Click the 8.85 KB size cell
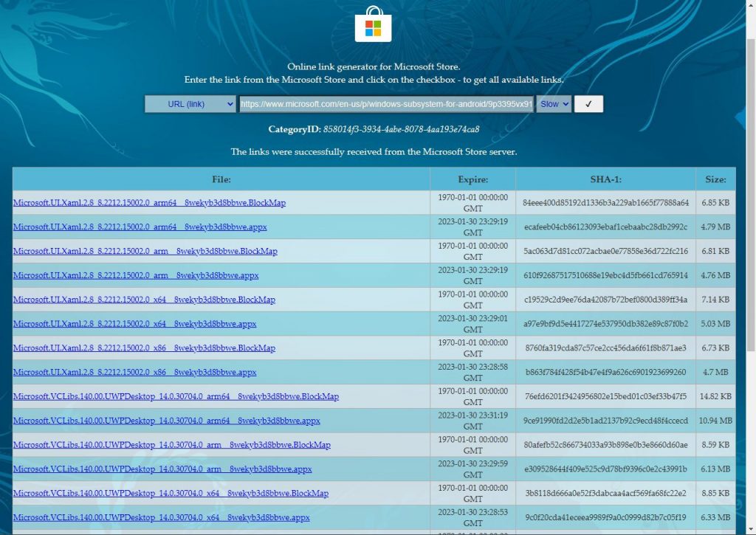 (715, 494)
